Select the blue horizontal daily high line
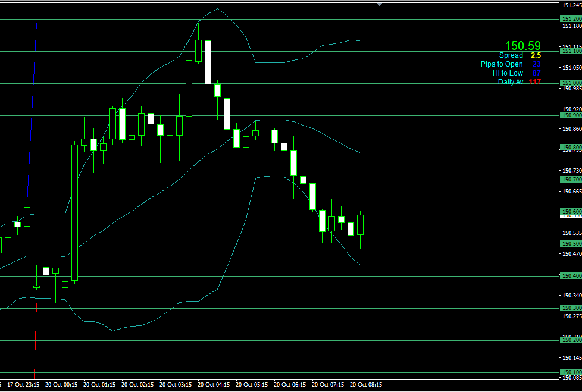Viewport: 582px width, 392px height. point(196,23)
